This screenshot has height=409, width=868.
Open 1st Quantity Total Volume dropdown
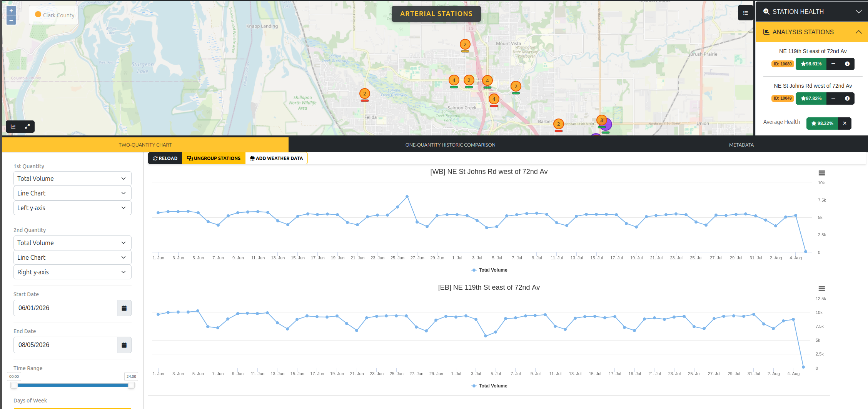click(x=72, y=179)
